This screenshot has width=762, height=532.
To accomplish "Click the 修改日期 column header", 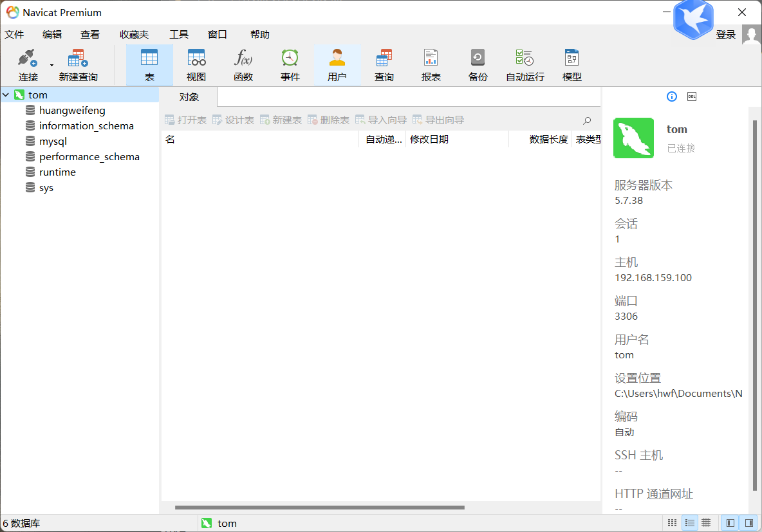I will (458, 140).
